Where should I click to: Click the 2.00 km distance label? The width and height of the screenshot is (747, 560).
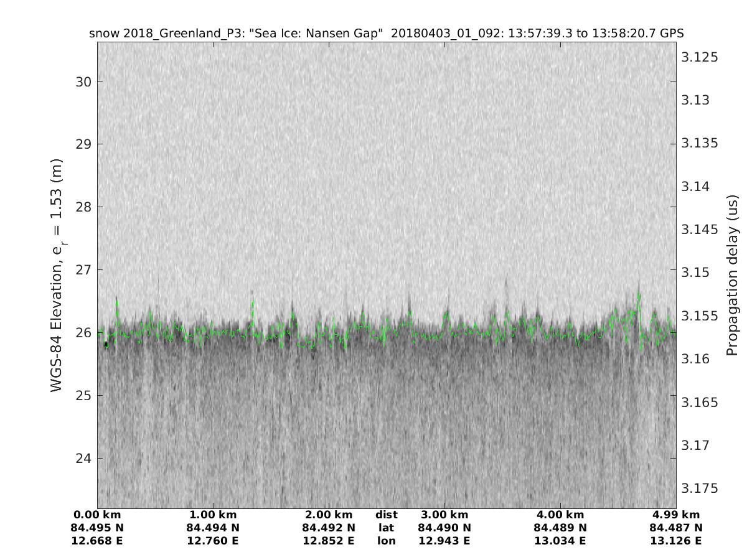[329, 515]
